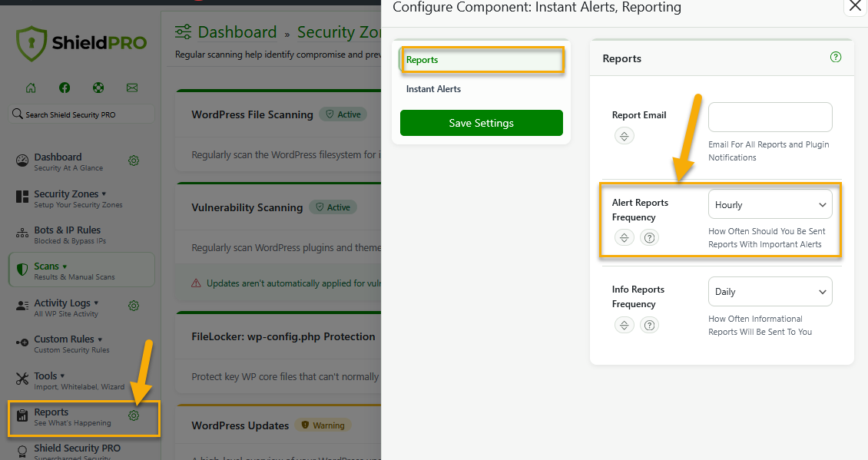Click the WordPress Updates heading
868x460 pixels.
240,425
